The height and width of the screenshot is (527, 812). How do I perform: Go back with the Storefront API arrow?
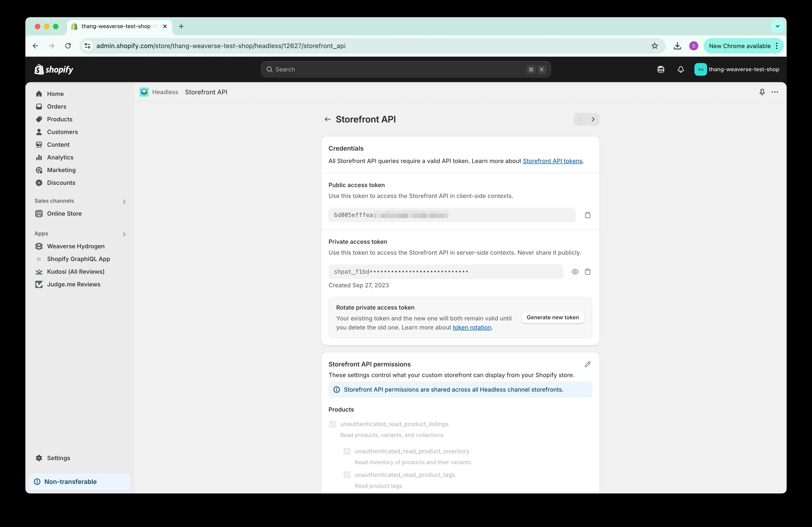[328, 119]
